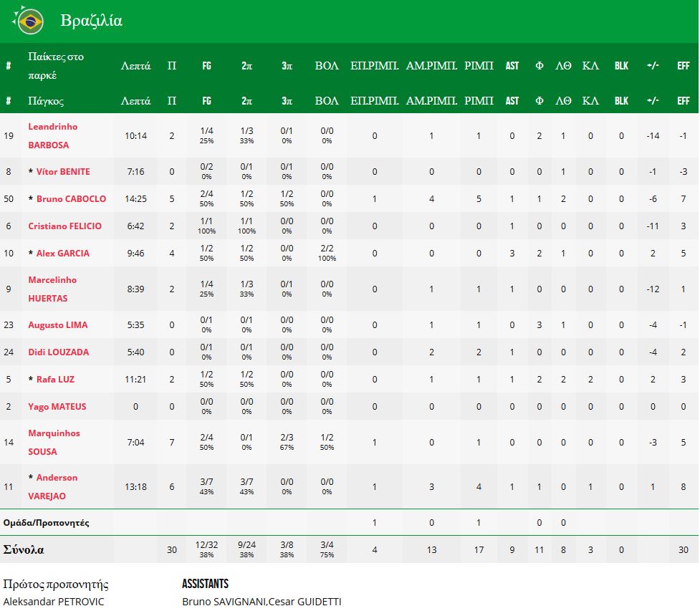This screenshot has height=611, width=700.
Task: Click the Λεπτά column header
Action: [x=135, y=65]
